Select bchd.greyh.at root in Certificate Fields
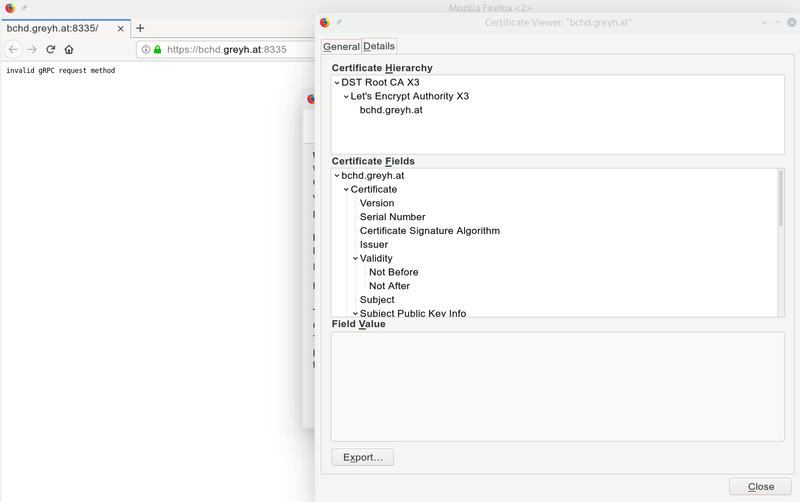Image resolution: width=800 pixels, height=502 pixels. coord(372,175)
